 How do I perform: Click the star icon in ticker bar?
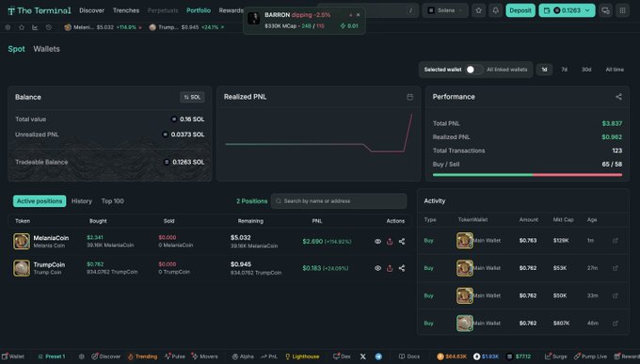(x=22, y=27)
